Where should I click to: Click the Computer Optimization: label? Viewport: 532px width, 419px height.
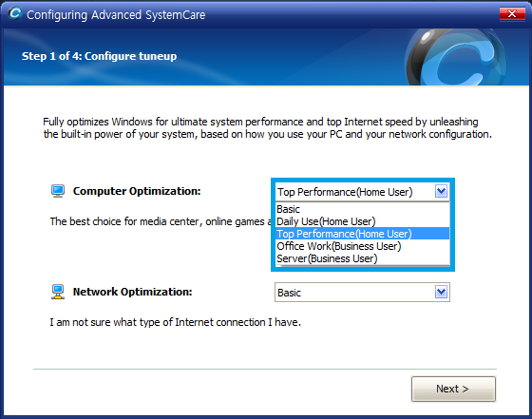(137, 191)
